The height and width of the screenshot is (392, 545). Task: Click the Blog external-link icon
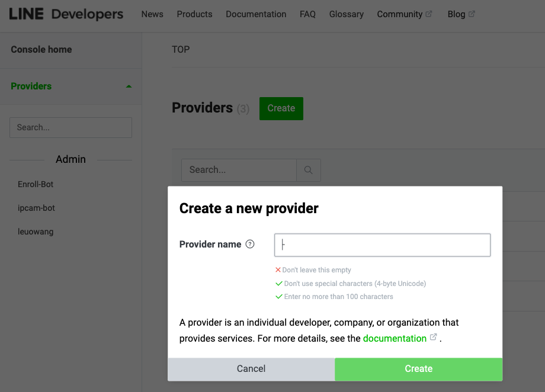(x=472, y=14)
